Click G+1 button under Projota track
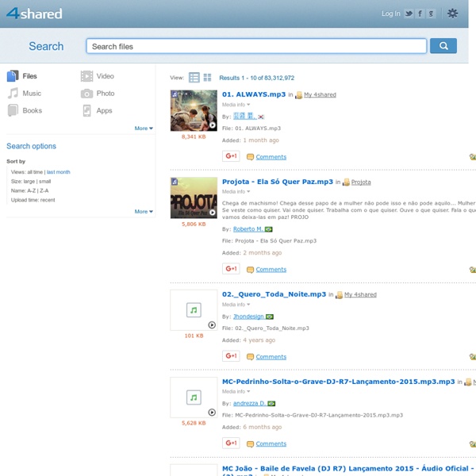Screen dimensions: 476x476 tap(231, 269)
